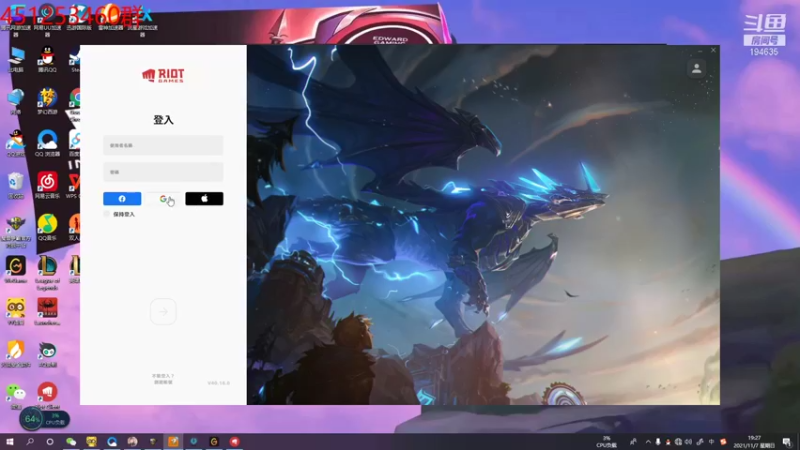This screenshot has width=800, height=450.
Task: Focus the username input field
Action: coord(163,145)
